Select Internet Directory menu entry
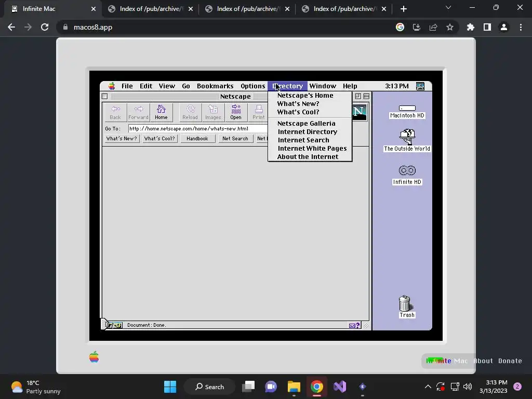Image resolution: width=532 pixels, height=399 pixels. coord(310,132)
